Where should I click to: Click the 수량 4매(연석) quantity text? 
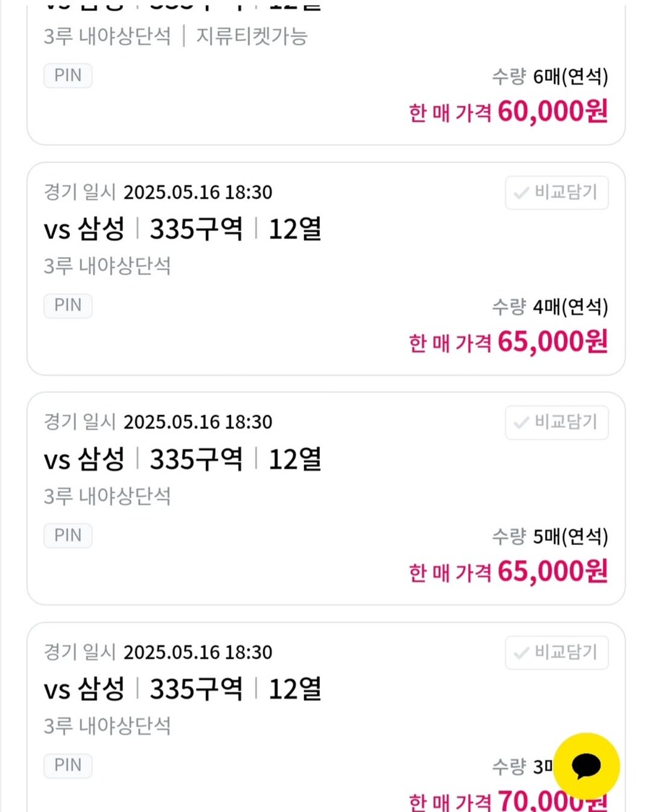[x=550, y=307]
